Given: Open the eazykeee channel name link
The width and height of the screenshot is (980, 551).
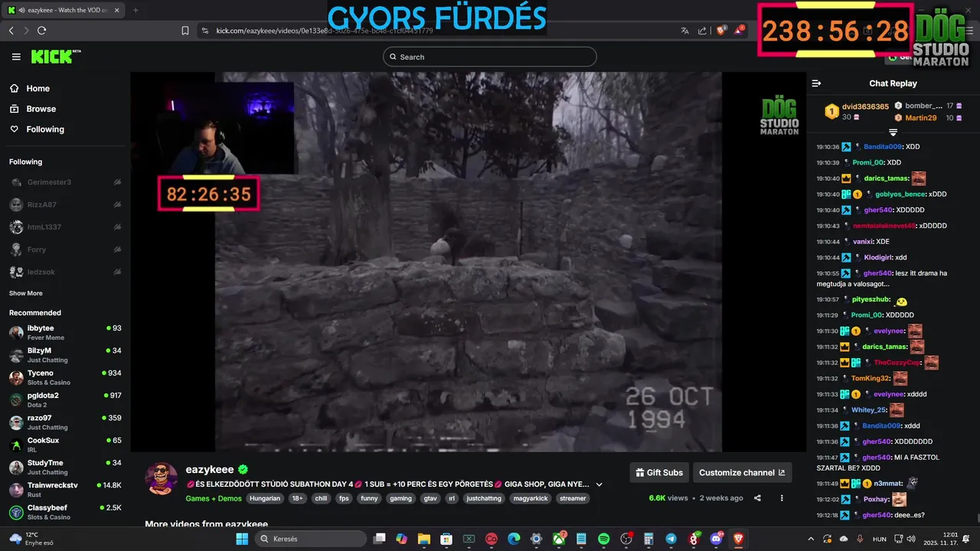Looking at the screenshot, I should [x=210, y=469].
